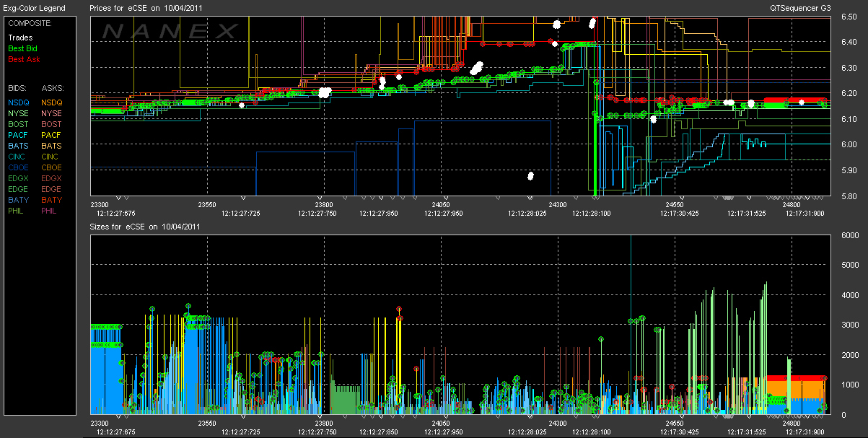This screenshot has width=868, height=438.
Task: Click CBOE in the bids column
Action: tap(19, 167)
